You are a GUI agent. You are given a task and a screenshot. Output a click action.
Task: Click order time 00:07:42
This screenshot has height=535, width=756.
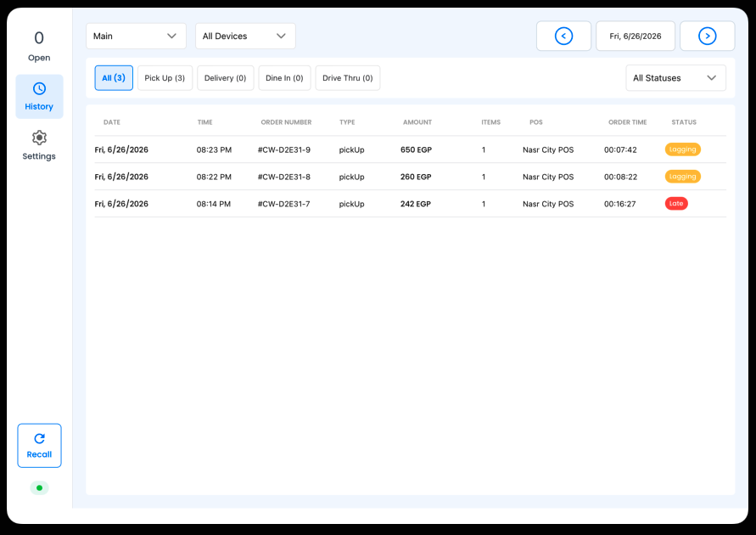point(620,150)
